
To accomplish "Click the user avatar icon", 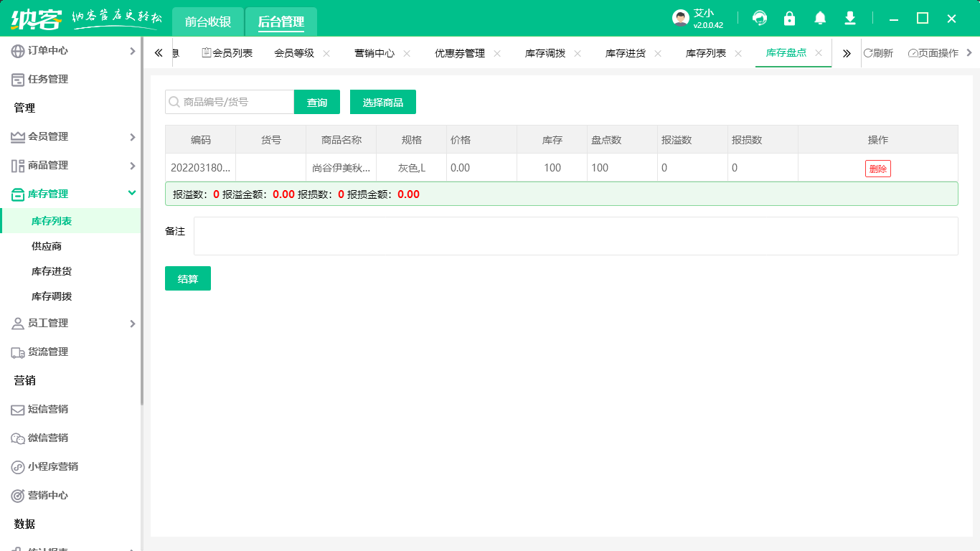I will tap(681, 19).
